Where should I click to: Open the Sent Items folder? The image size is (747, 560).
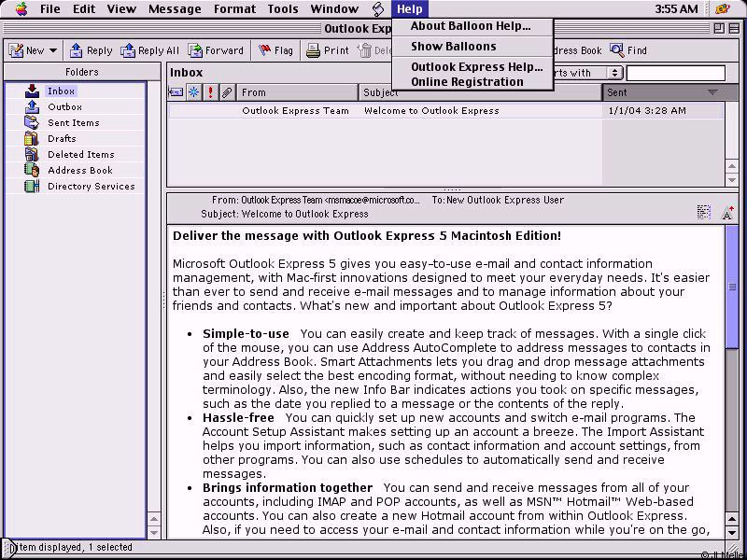(74, 123)
